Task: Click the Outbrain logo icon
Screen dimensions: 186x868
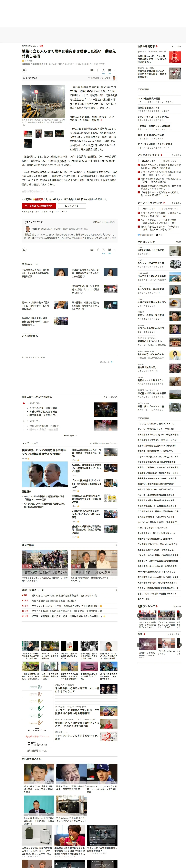Action: pos(107,362)
